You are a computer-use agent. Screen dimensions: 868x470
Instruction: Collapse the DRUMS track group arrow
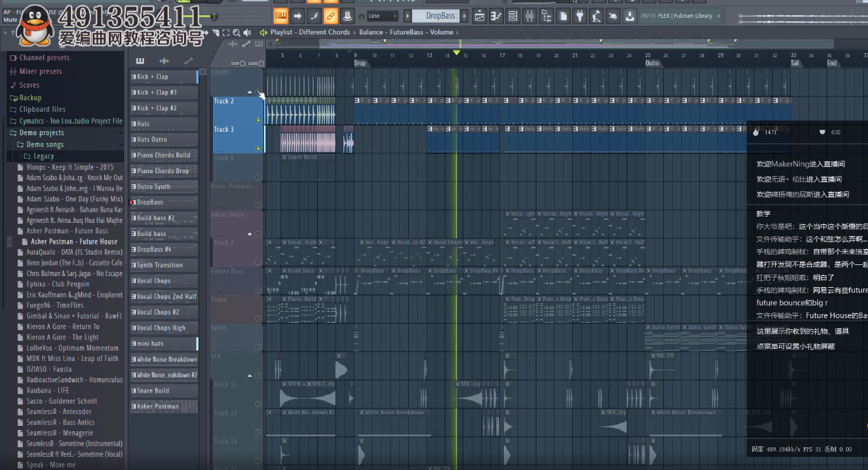[x=250, y=92]
